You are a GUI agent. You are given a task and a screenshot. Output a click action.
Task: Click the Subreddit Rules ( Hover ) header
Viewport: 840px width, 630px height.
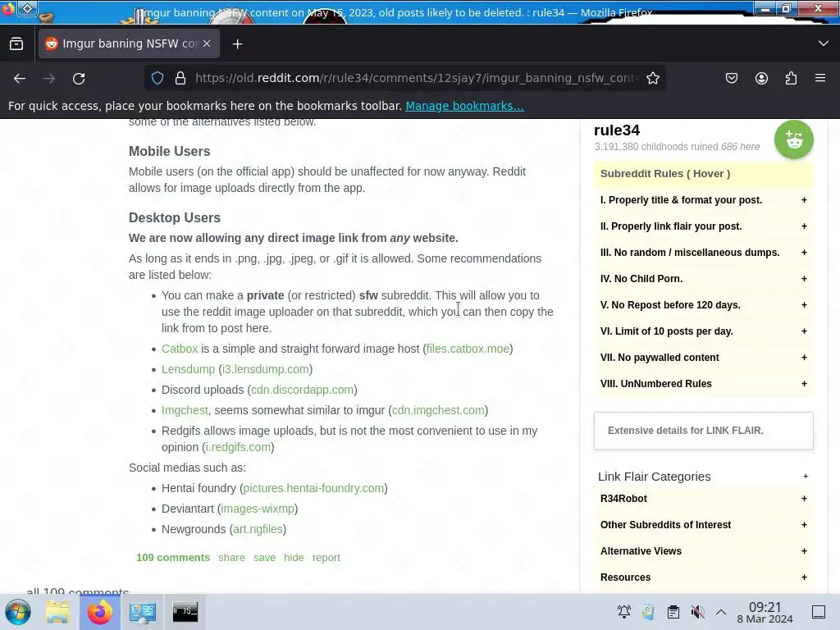pos(703,174)
